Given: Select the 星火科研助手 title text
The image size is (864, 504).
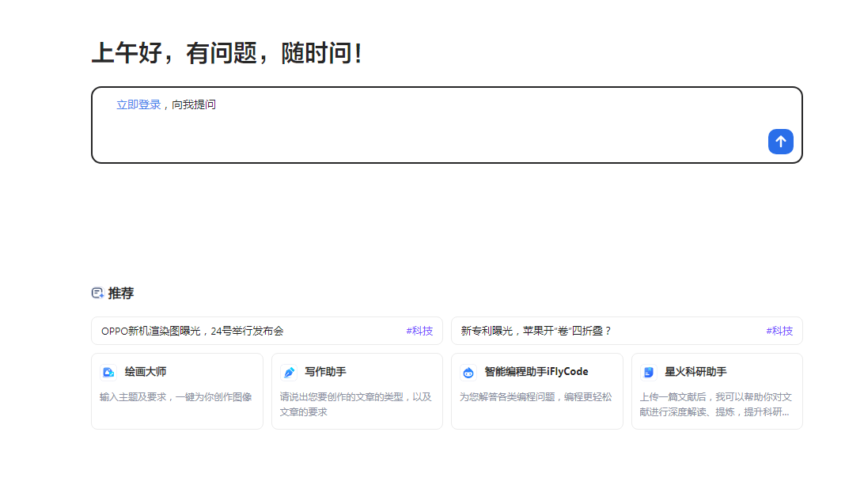Looking at the screenshot, I should pyautogui.click(x=698, y=371).
